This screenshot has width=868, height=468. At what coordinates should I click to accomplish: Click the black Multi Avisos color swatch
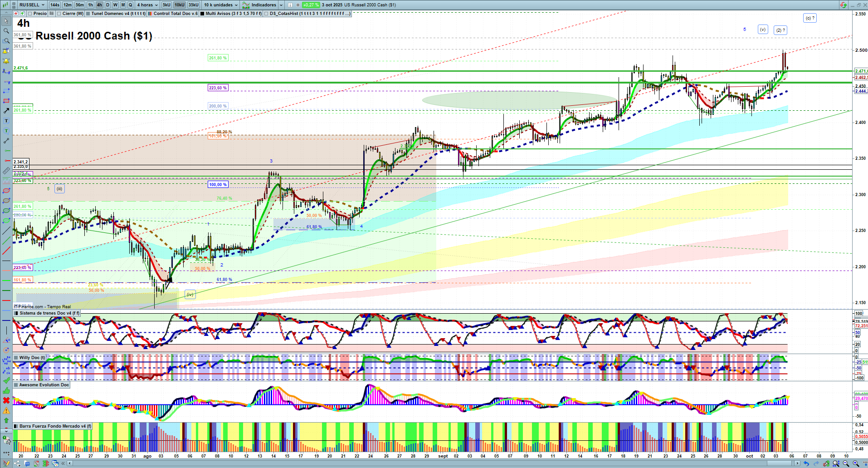coord(202,14)
